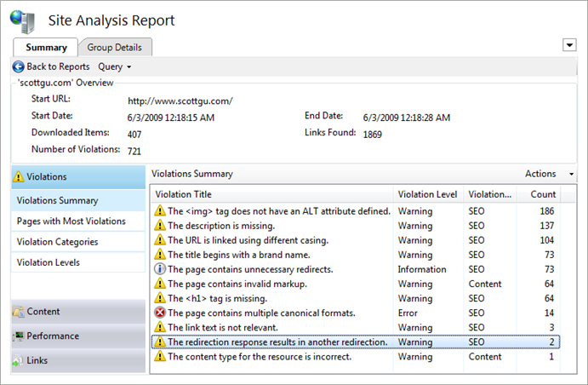Open the Performance section monitor icon

(x=18, y=336)
